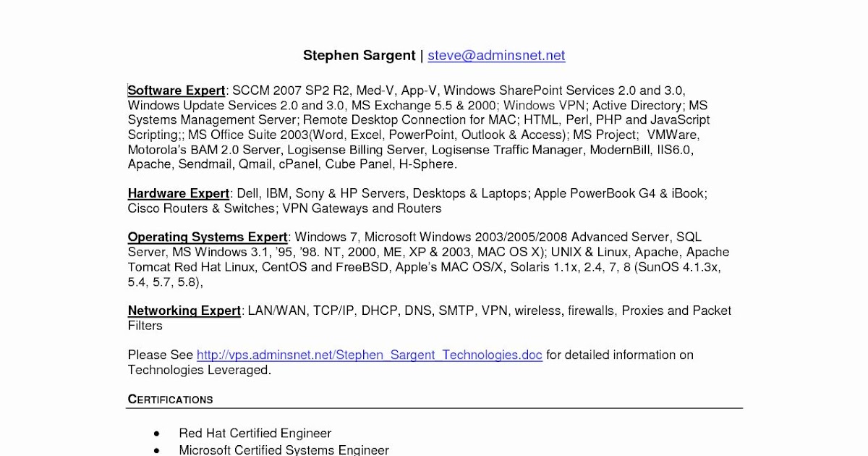Click the Stephen Sargent name heading
Image resolution: width=868 pixels, height=456 pixels.
[359, 56]
